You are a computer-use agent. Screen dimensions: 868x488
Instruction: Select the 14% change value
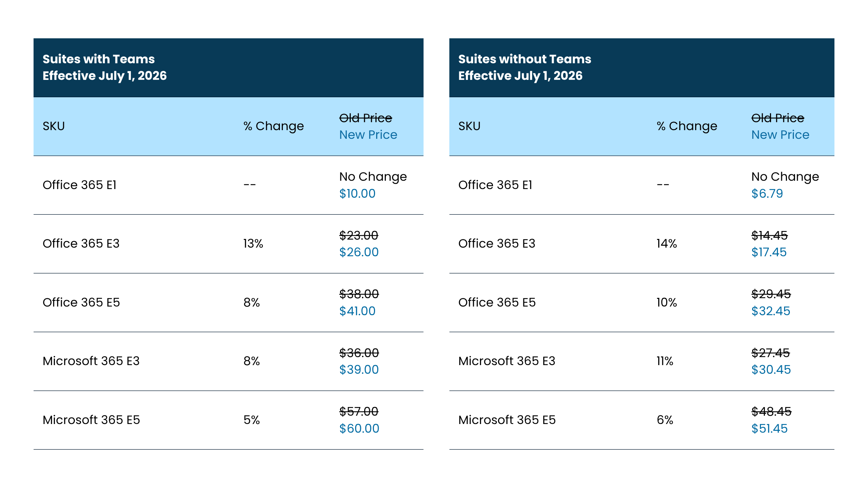(667, 244)
